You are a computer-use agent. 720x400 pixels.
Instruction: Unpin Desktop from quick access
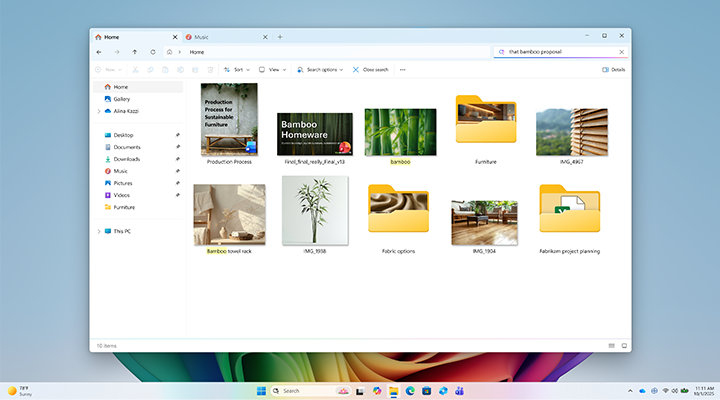click(178, 135)
